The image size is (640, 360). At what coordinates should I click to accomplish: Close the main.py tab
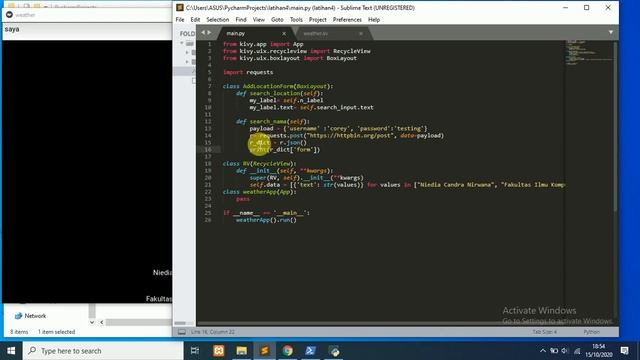pos(284,33)
